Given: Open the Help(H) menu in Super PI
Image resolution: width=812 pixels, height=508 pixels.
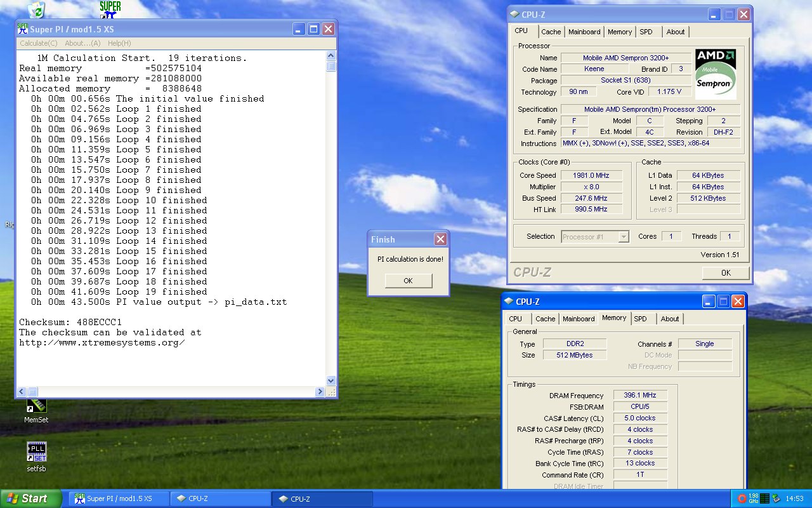Looking at the screenshot, I should click(119, 43).
